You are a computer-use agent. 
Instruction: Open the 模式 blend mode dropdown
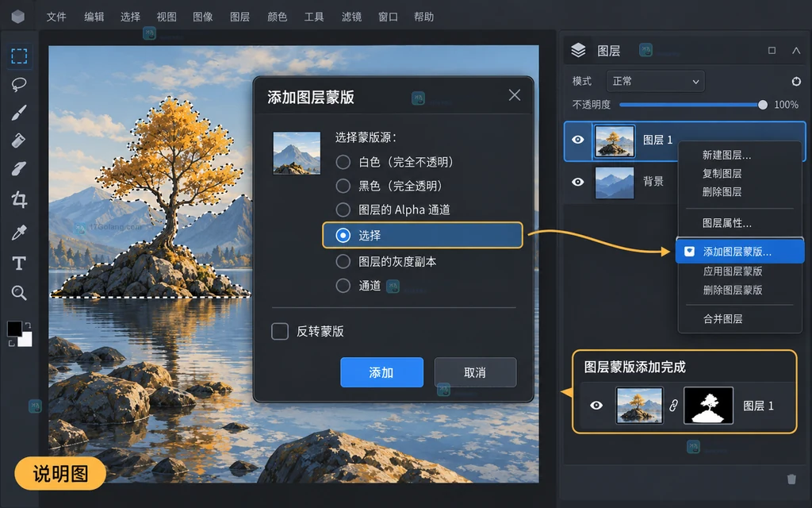pyautogui.click(x=655, y=82)
